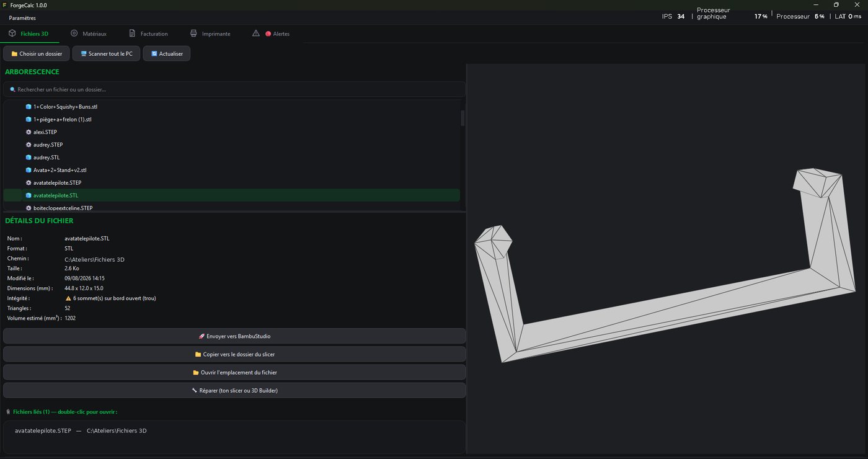Click the printer icon on Imprimante tab

coord(193,33)
